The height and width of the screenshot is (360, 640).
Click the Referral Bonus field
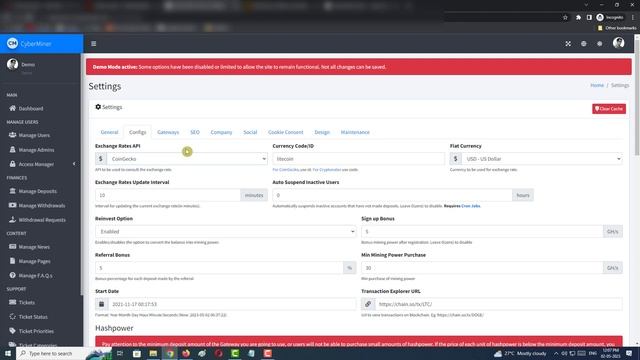coord(219,268)
